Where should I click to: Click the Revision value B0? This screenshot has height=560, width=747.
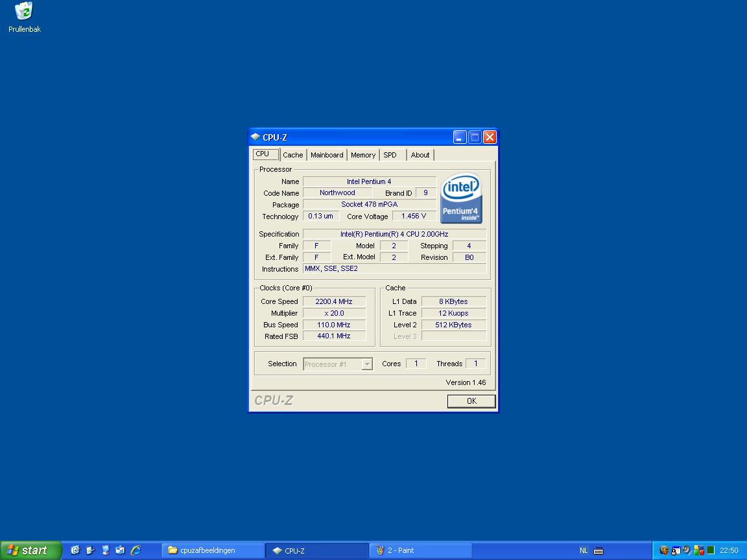point(469,257)
